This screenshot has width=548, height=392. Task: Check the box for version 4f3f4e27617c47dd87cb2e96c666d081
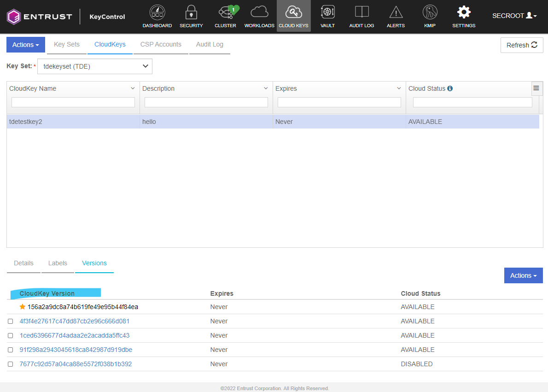[x=11, y=322]
